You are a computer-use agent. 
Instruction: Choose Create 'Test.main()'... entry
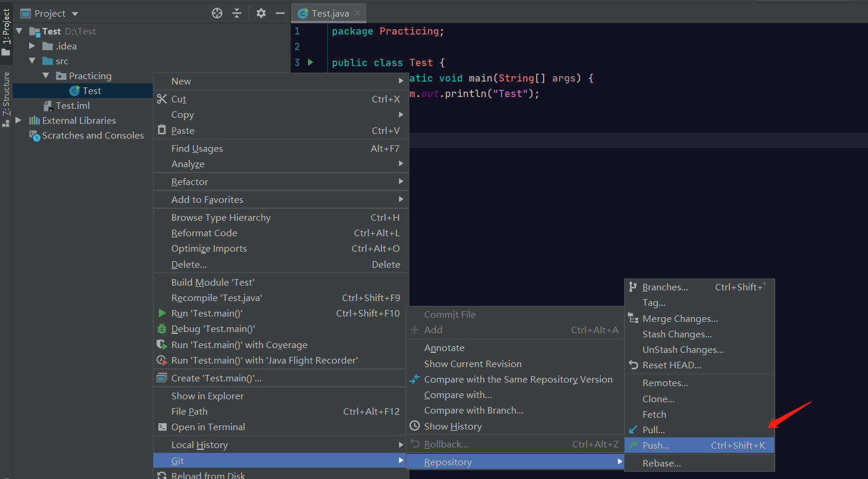click(x=281, y=378)
